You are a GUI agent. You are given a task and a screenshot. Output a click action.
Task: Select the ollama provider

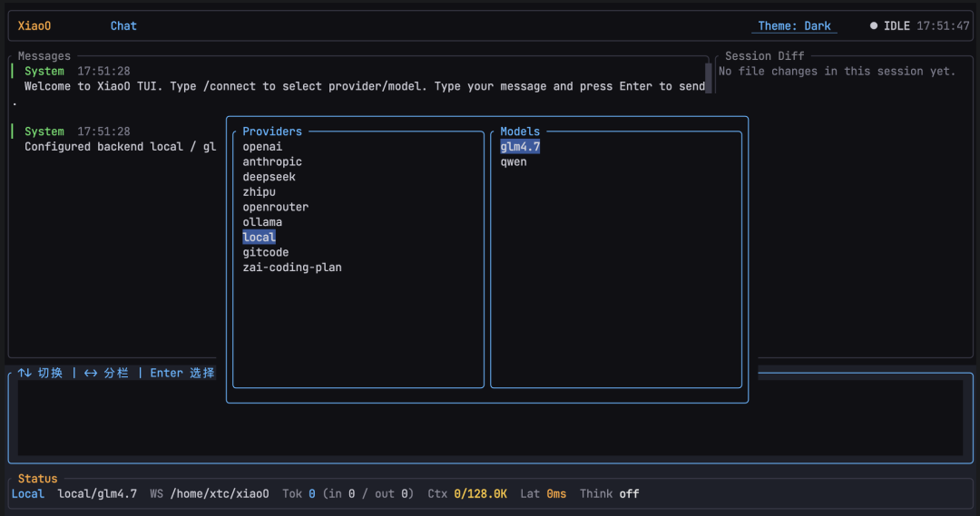click(262, 222)
